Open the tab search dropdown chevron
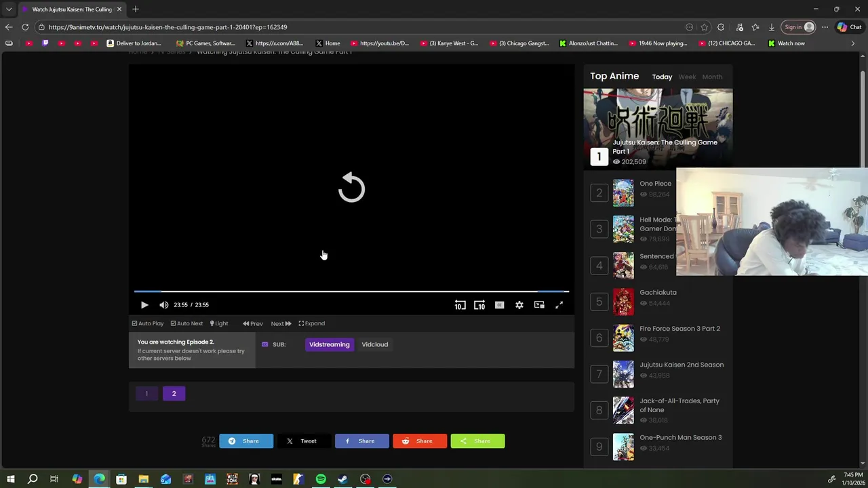The width and height of the screenshot is (868, 488). 9,9
